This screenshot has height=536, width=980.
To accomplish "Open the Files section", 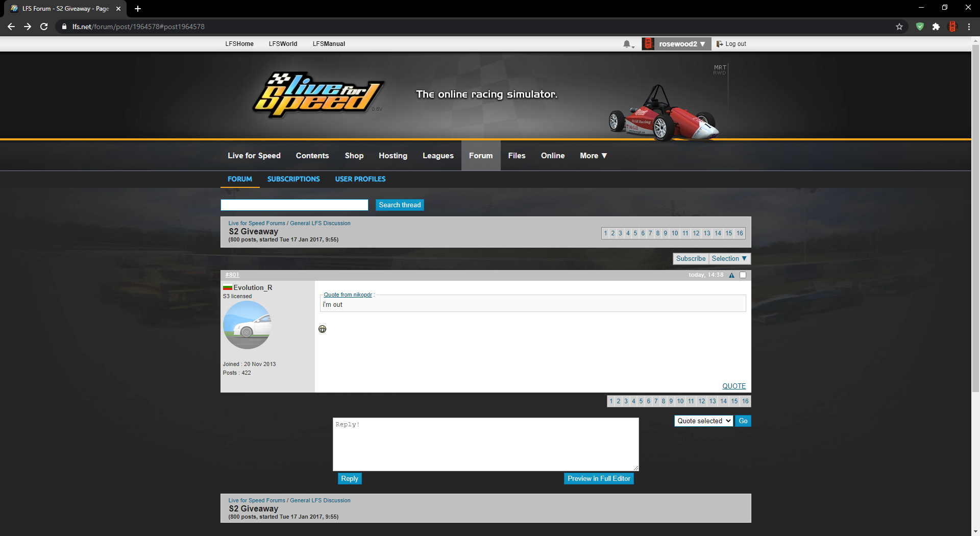I will (517, 156).
